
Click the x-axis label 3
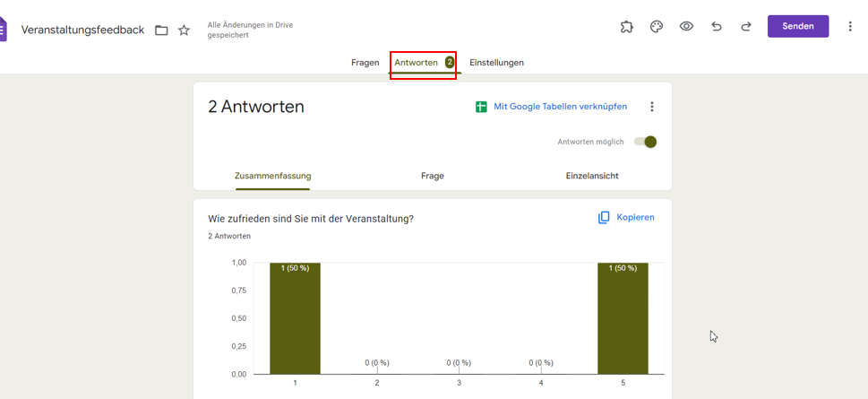(x=459, y=383)
